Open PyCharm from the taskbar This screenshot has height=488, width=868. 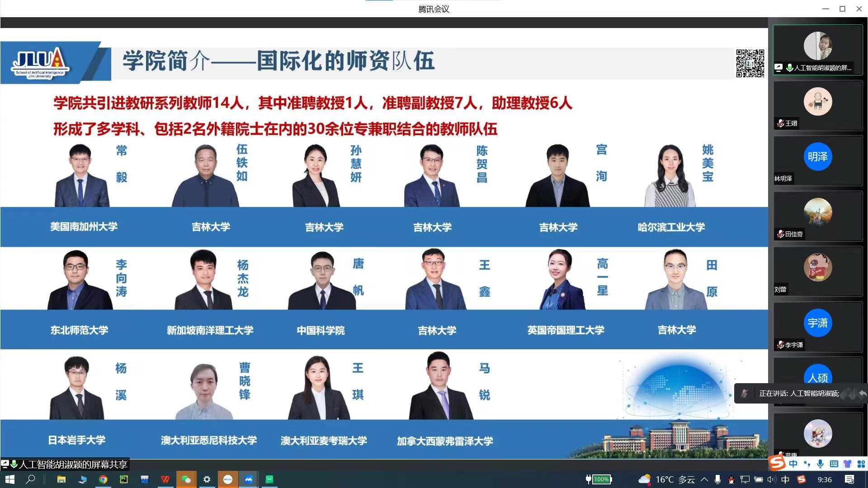pos(123,479)
